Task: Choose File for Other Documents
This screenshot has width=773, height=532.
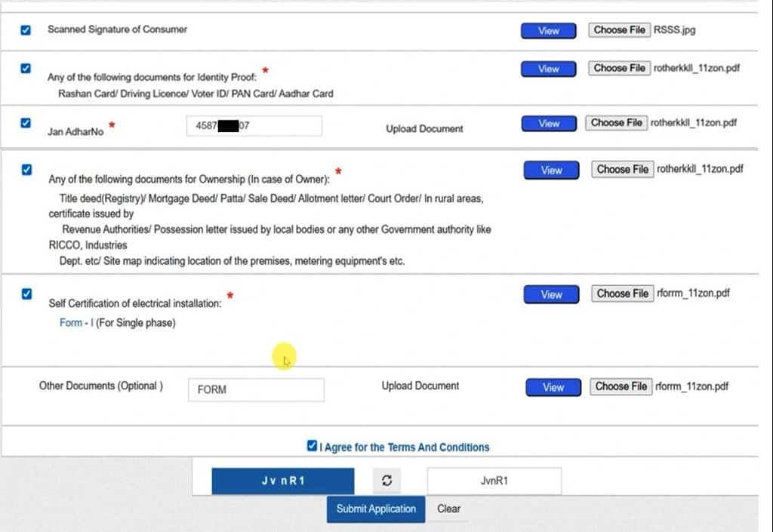Action: click(621, 386)
